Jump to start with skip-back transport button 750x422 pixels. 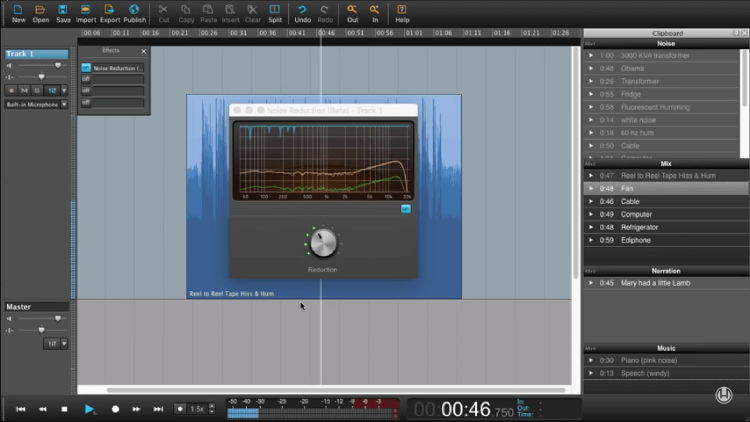click(21, 409)
